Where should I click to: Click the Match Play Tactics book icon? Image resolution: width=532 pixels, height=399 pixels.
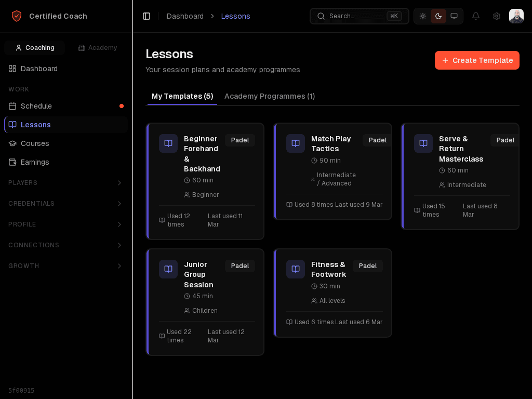point(296,143)
